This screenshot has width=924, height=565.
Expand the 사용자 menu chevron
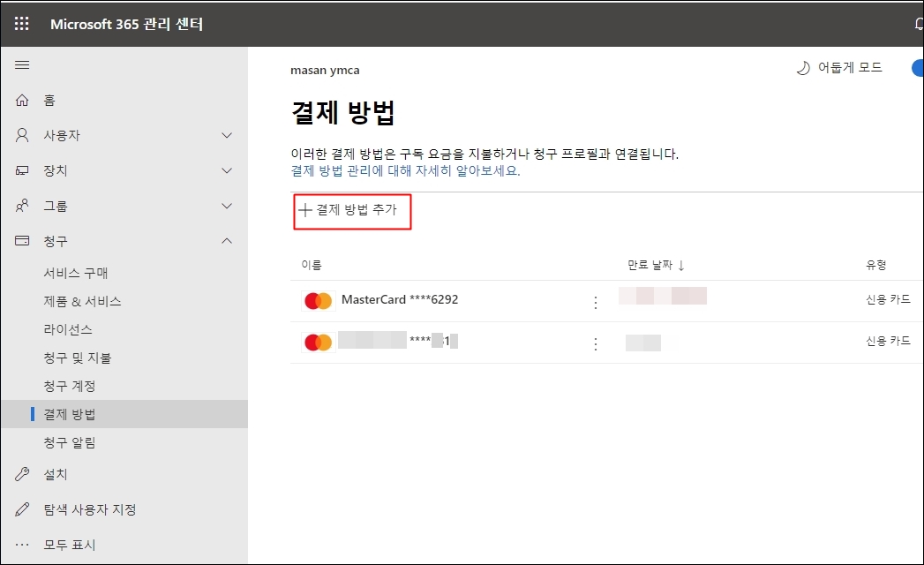click(227, 135)
